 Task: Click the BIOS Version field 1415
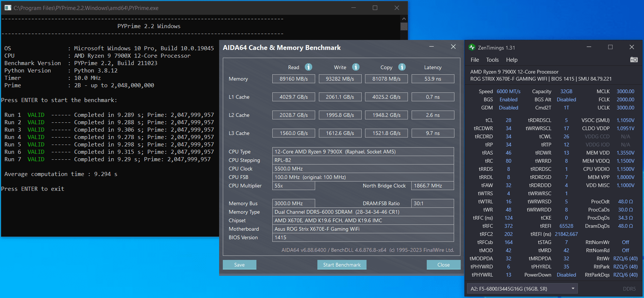coord(363,237)
